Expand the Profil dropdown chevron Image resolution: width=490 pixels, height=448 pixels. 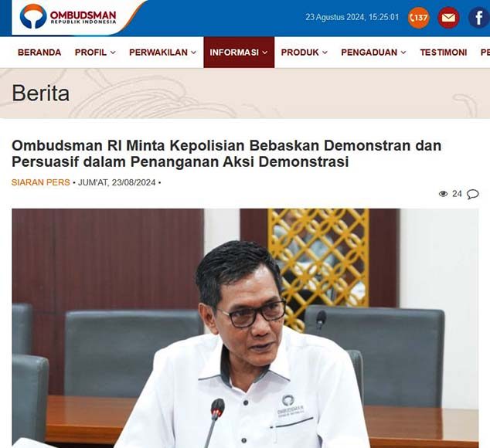[x=113, y=53]
